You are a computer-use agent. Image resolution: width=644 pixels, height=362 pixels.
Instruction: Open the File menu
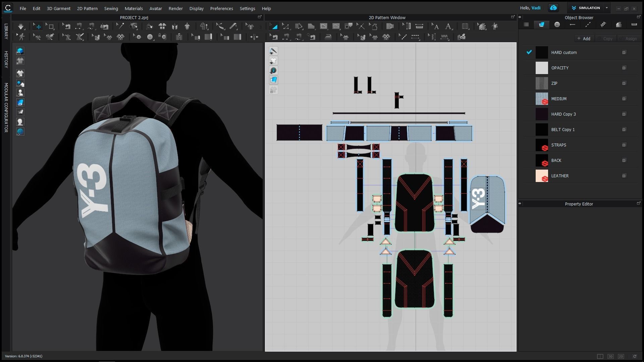pyautogui.click(x=23, y=8)
